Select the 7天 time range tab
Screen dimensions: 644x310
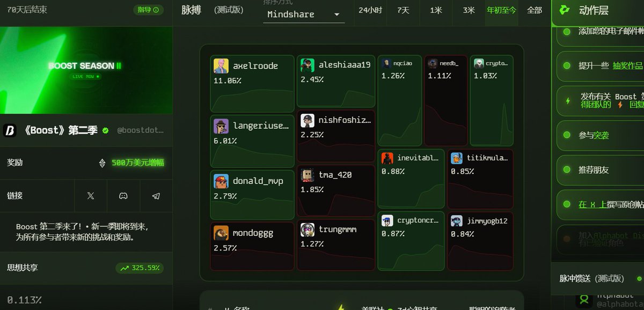click(x=403, y=10)
